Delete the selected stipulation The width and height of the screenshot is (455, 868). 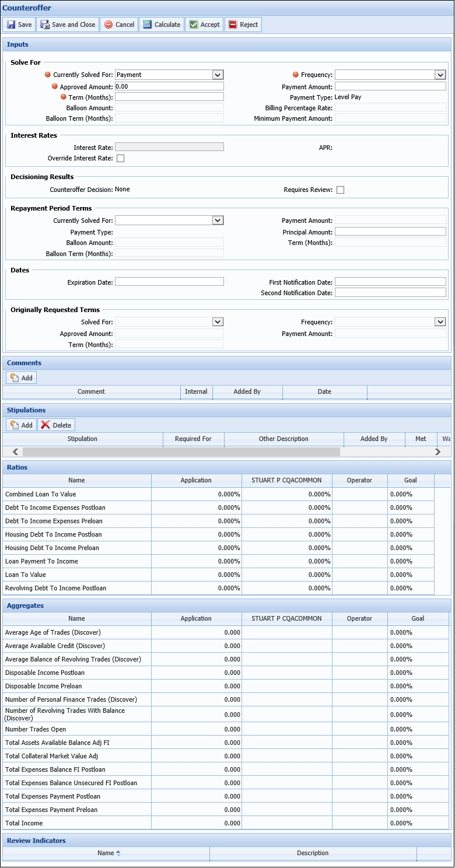tap(57, 425)
